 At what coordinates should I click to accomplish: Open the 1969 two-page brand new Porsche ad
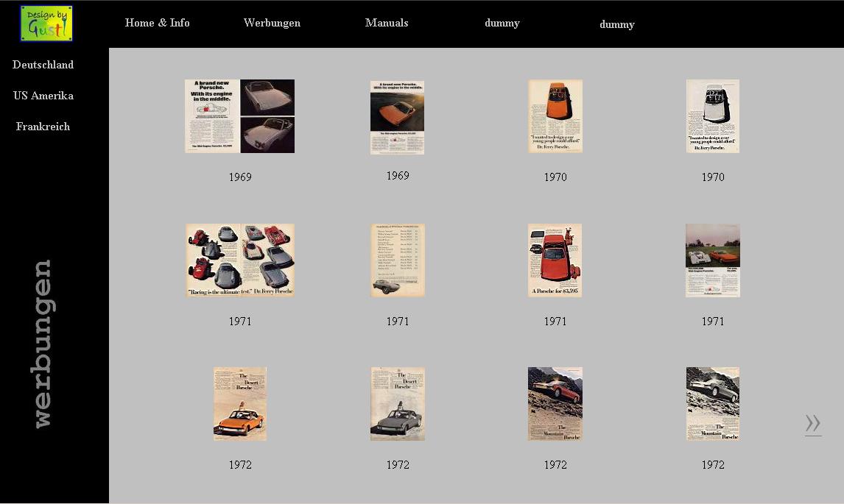point(239,116)
